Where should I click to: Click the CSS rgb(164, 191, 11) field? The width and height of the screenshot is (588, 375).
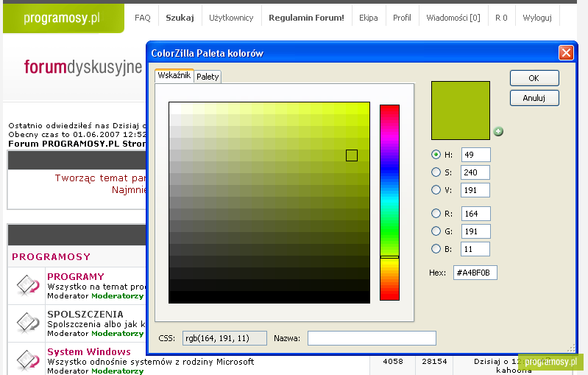[x=224, y=338]
